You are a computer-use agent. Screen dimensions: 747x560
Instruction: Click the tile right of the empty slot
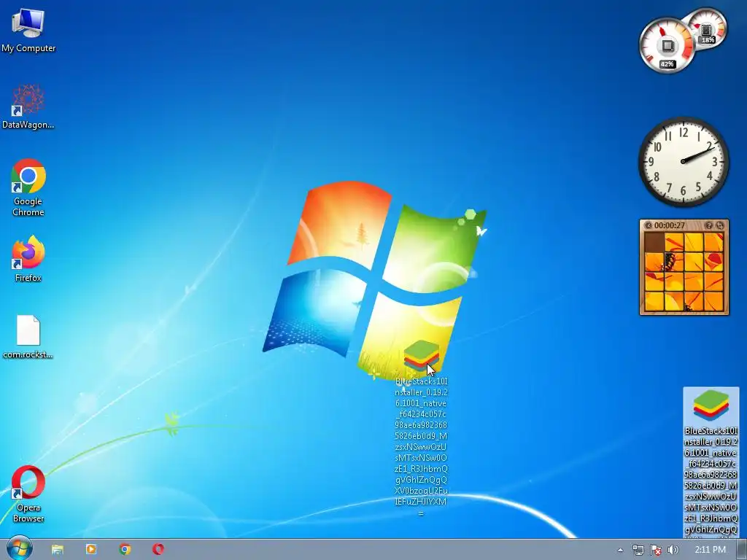point(674,242)
